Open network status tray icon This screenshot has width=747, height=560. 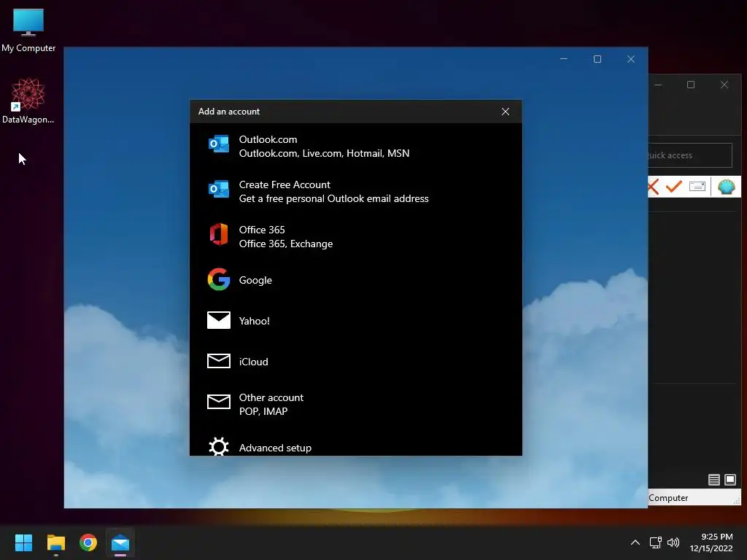(656, 542)
